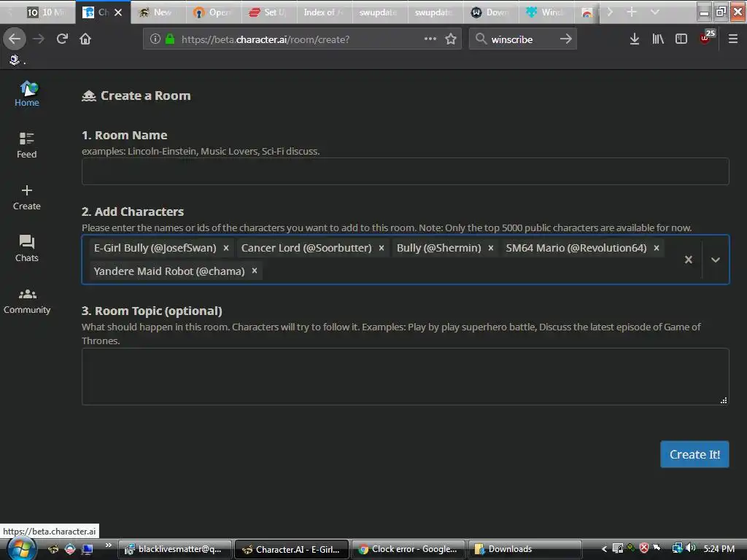Go forward one page in the browser
Viewport: 747px width, 560px height.
tap(39, 39)
